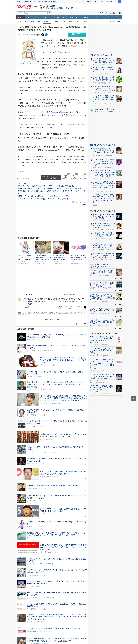This screenshot has height=644, width=138.
Task: Click the comment count bubble showing 122
Action: (x=33, y=35)
